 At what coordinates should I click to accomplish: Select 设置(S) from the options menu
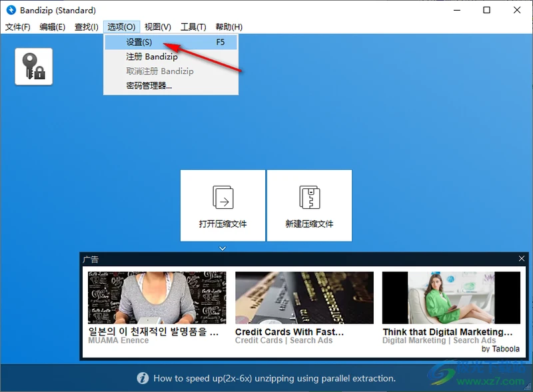point(171,42)
